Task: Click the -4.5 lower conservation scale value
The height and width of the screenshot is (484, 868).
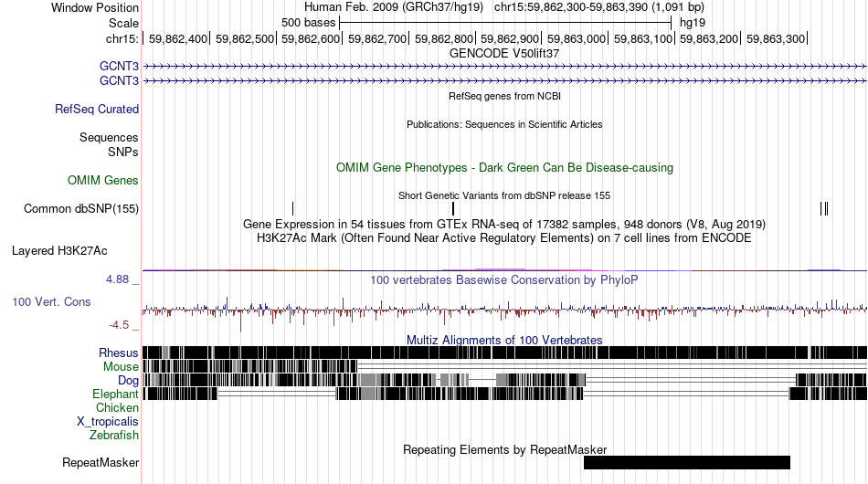Action: pyautogui.click(x=119, y=325)
